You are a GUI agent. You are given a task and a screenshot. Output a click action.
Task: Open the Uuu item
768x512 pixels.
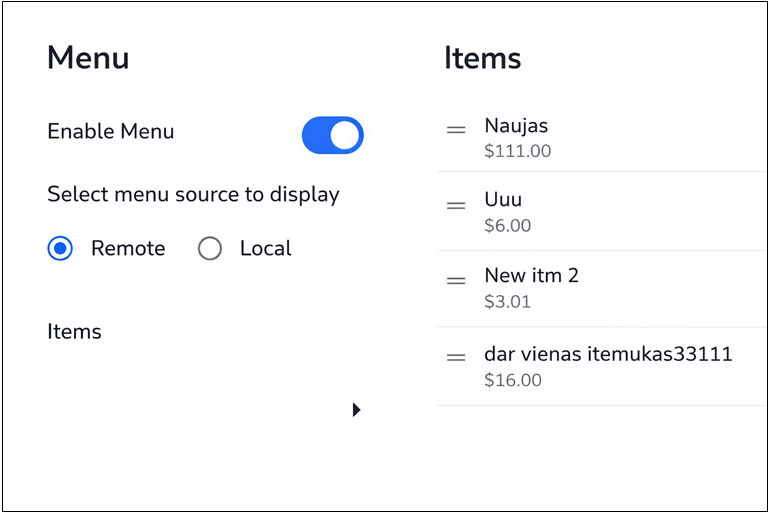click(503, 200)
